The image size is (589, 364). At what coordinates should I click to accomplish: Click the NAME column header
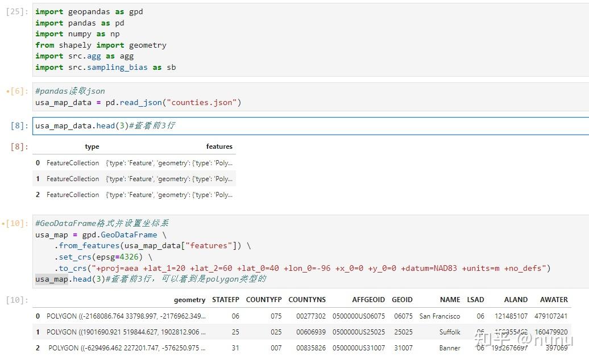450,300
